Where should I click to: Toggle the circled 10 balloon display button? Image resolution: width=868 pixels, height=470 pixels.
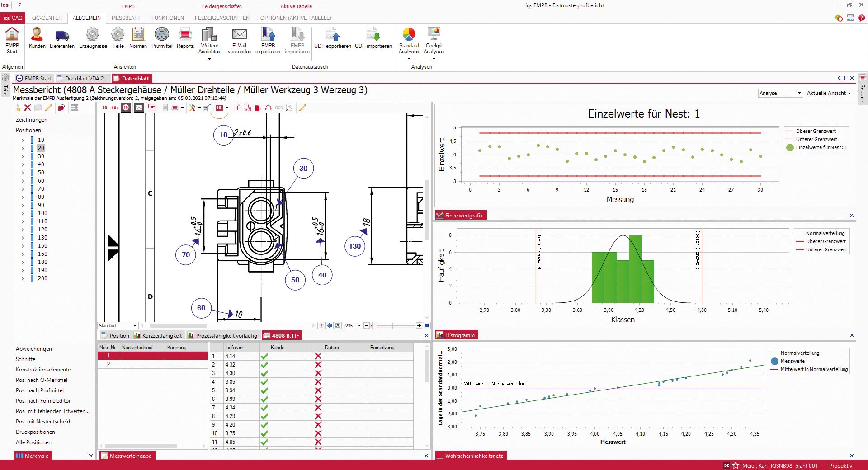point(126,108)
